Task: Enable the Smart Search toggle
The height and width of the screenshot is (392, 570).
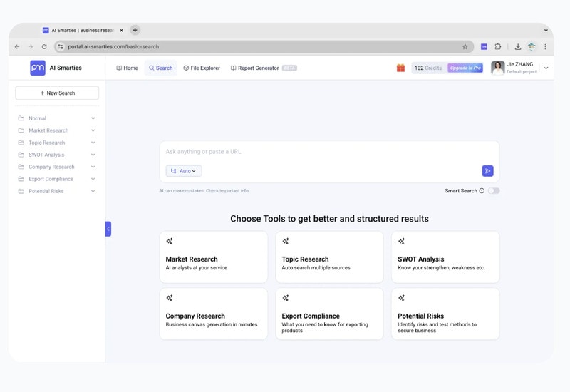Action: pyautogui.click(x=494, y=191)
